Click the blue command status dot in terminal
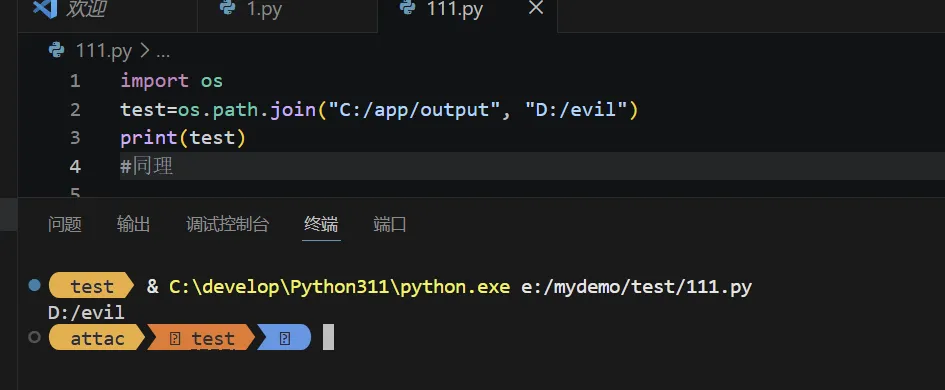 (34, 285)
